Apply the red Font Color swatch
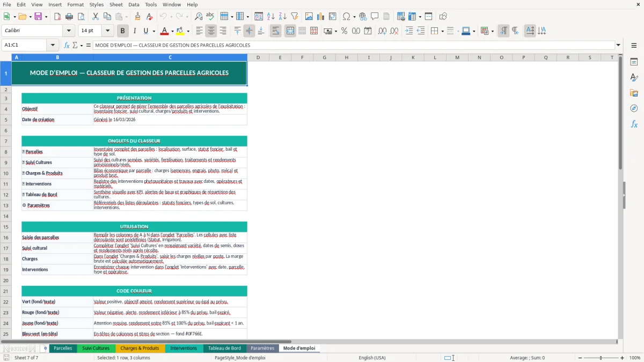The image size is (644, 362). (x=164, y=31)
